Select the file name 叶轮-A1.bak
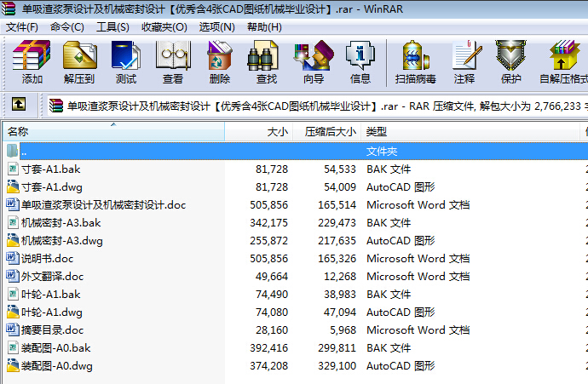The width and height of the screenshot is (588, 384). coord(51,294)
